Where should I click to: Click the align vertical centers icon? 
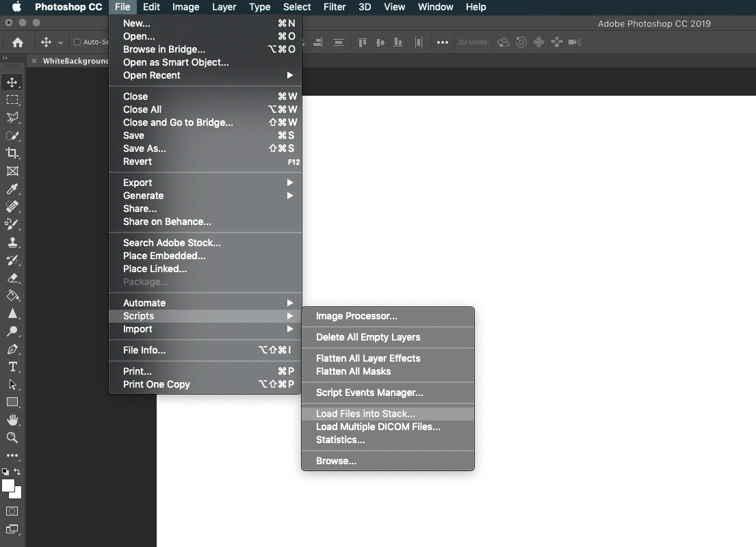380,42
